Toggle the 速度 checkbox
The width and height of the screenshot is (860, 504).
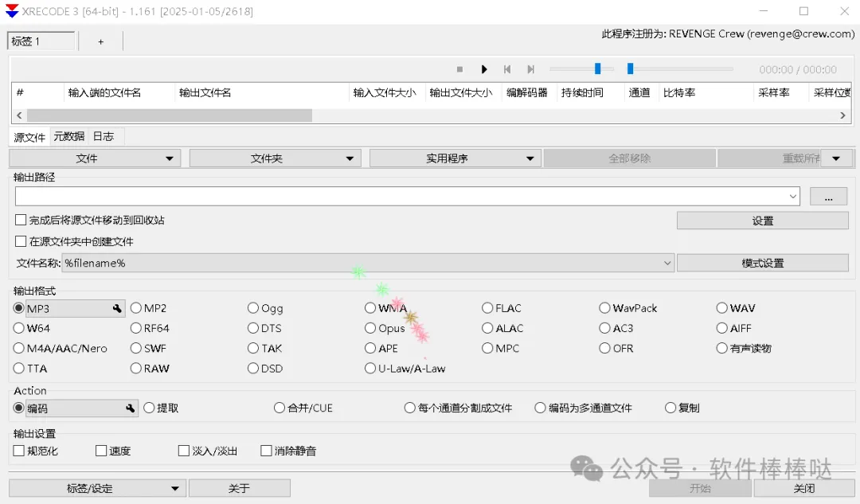[101, 451]
